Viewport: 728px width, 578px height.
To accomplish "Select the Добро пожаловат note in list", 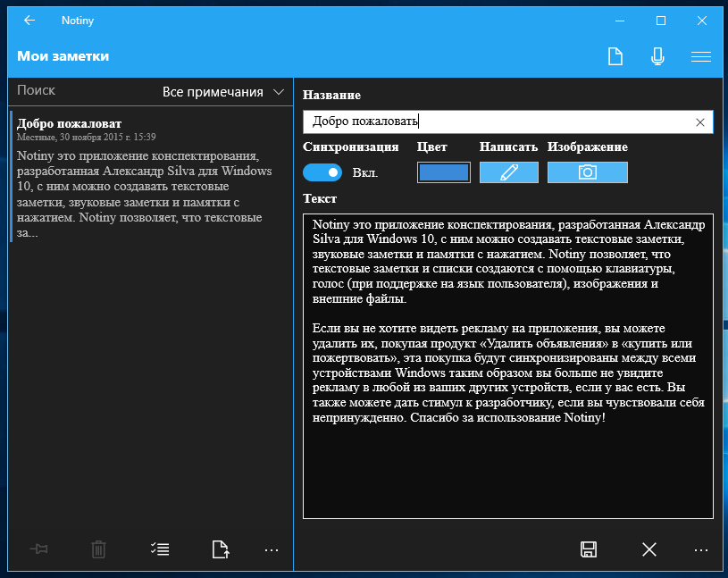I will 151,176.
